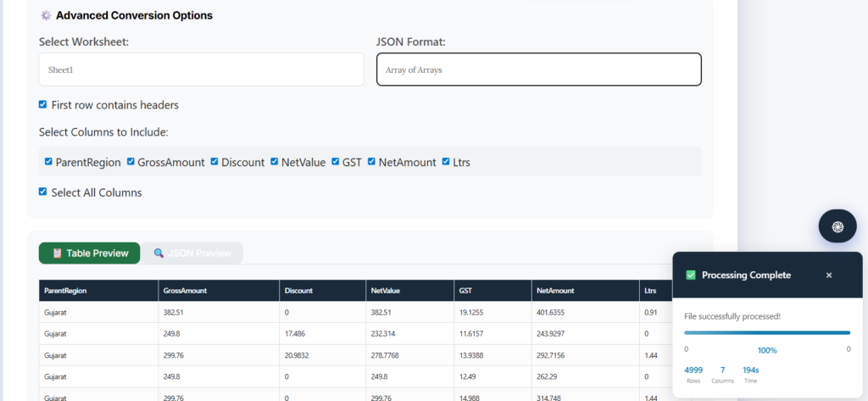Click the ParentRegion table column header

coord(98,291)
